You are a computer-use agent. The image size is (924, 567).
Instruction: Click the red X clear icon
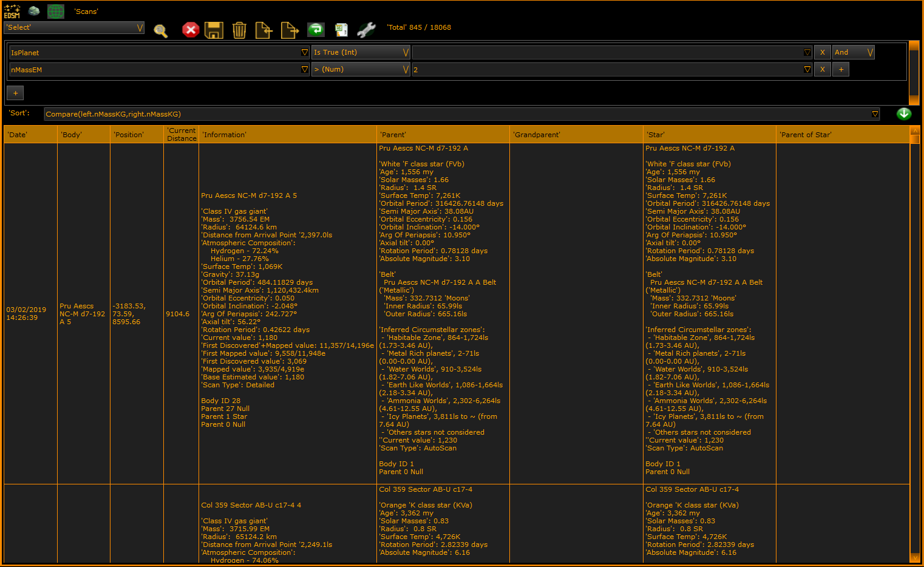pos(191,30)
